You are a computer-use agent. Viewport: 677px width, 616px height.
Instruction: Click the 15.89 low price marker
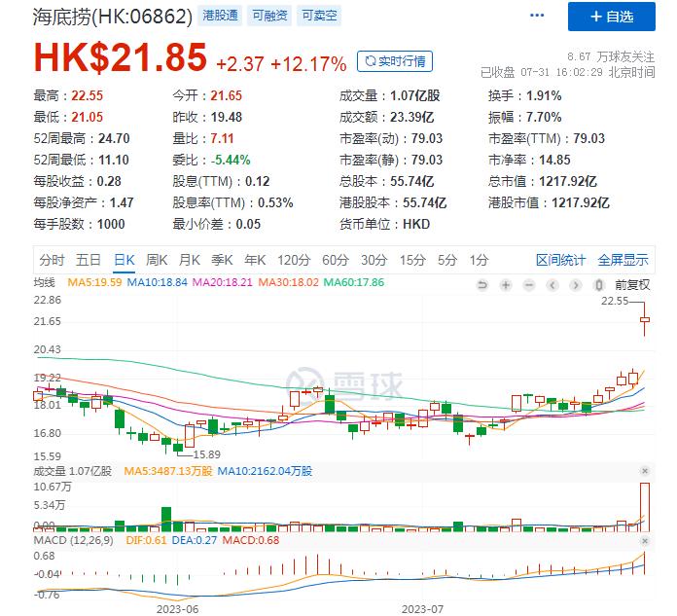click(x=206, y=454)
